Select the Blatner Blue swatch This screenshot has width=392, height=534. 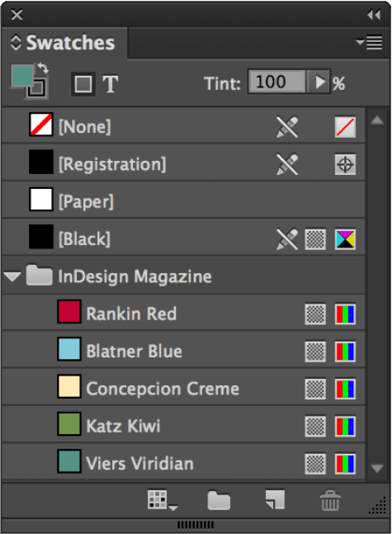[x=183, y=351]
